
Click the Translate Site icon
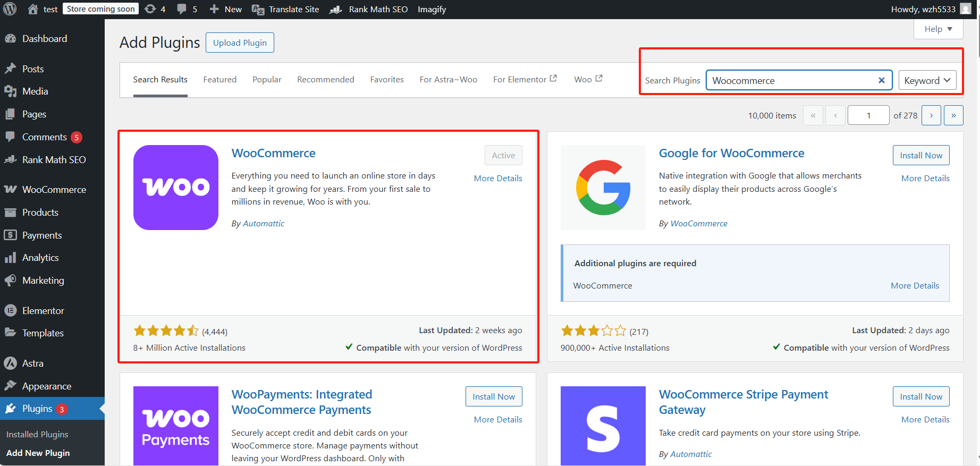tap(258, 10)
